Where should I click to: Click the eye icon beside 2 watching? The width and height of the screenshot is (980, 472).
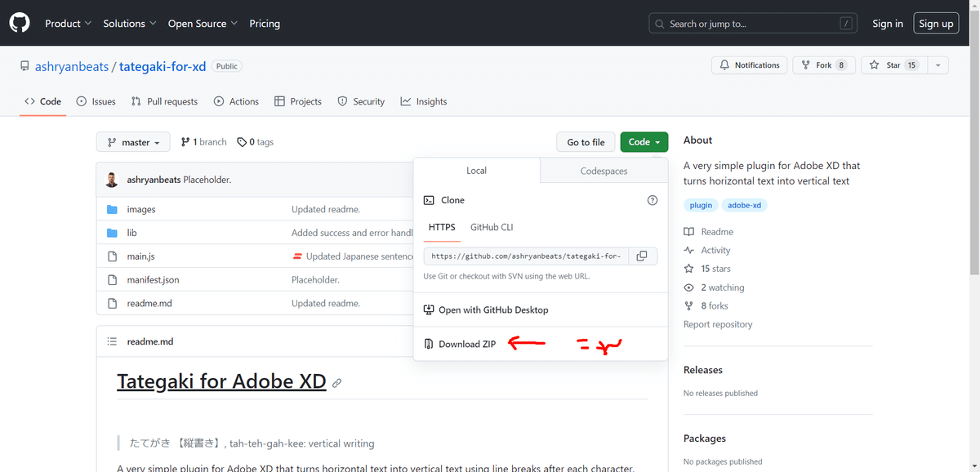click(689, 287)
